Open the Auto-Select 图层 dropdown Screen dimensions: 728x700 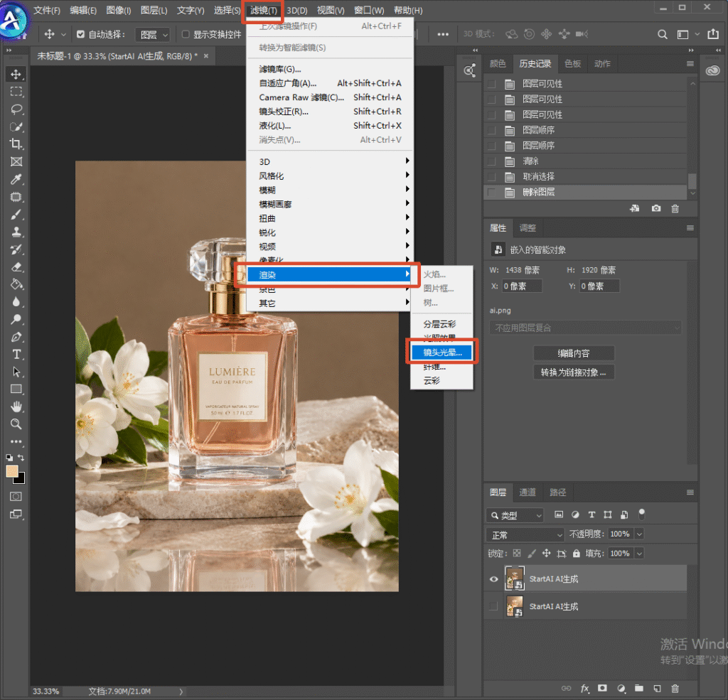(x=153, y=35)
